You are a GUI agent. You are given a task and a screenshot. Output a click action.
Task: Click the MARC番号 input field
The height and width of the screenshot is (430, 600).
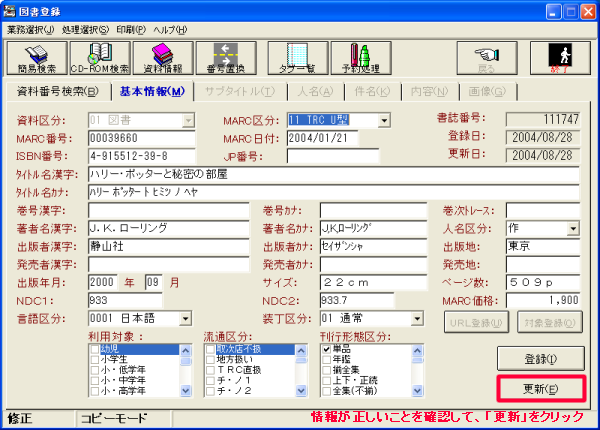click(142, 138)
